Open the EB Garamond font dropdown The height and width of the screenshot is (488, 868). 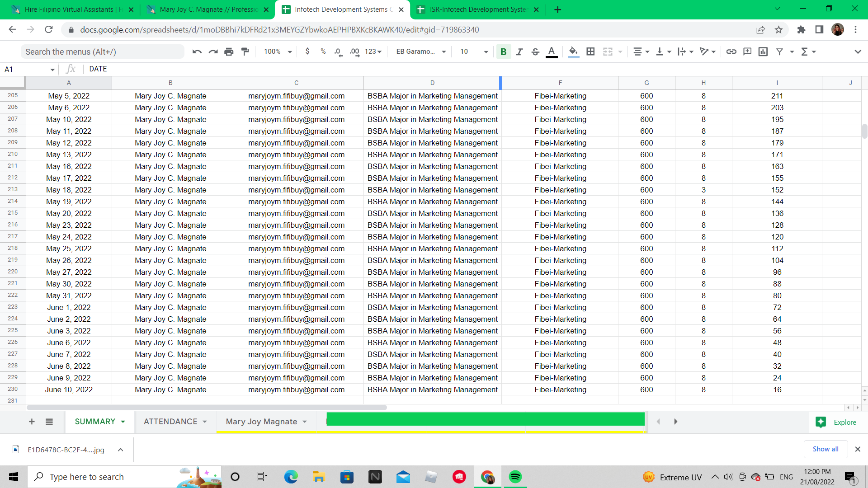tap(421, 52)
